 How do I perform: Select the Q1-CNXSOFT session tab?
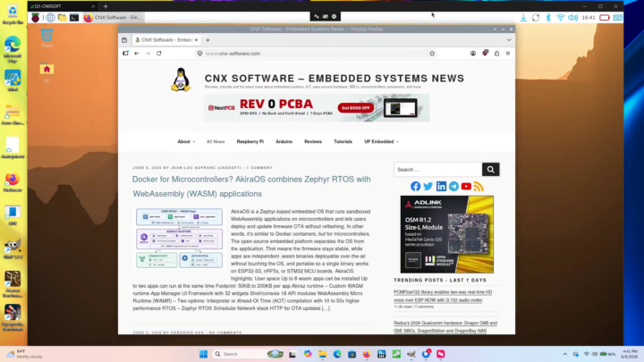(62, 6)
